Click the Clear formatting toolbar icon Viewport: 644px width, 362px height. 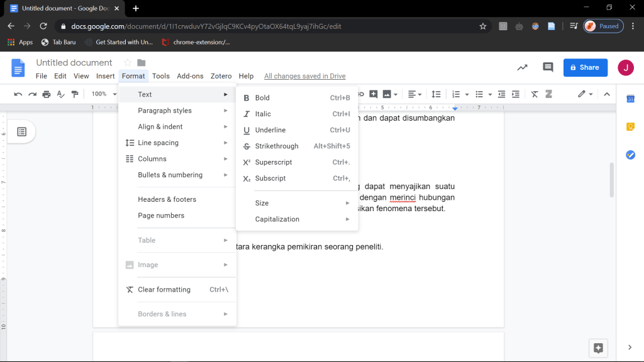pos(535,94)
